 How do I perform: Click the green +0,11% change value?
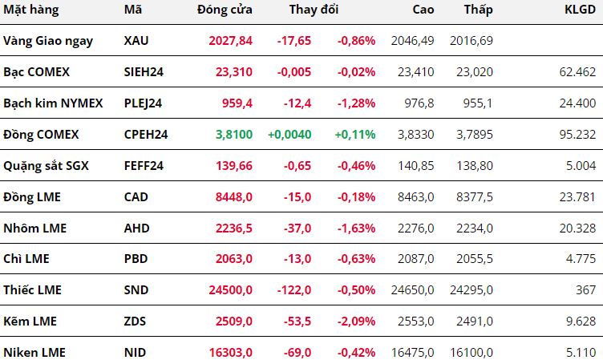(x=354, y=134)
